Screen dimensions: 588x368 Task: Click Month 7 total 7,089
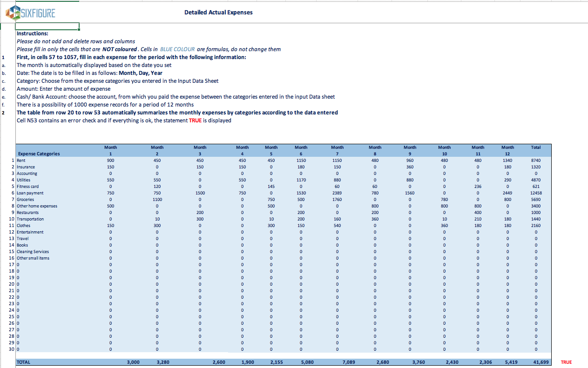[x=349, y=362]
